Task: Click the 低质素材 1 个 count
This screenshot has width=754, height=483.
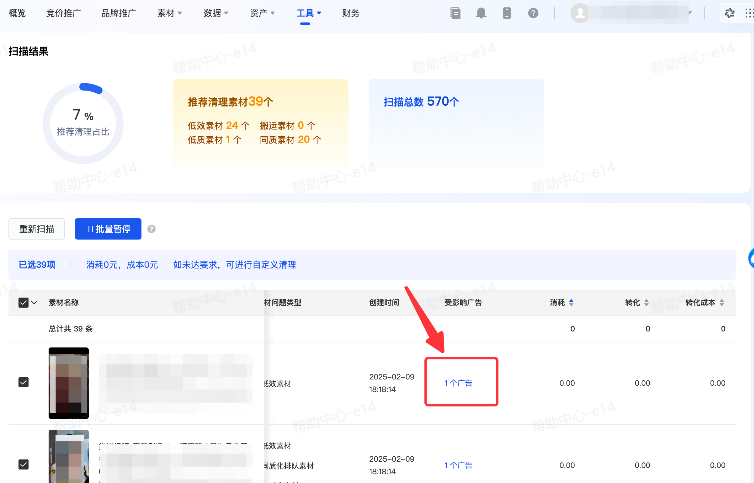Action: [214, 140]
